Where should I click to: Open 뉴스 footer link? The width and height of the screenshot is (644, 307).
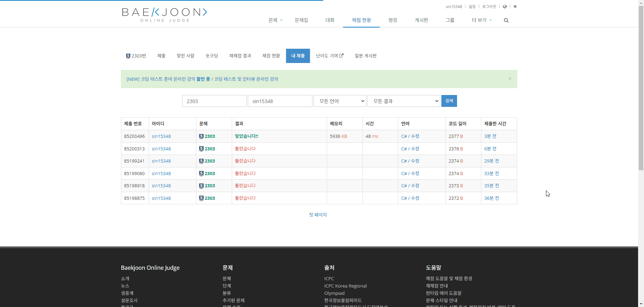point(125,286)
